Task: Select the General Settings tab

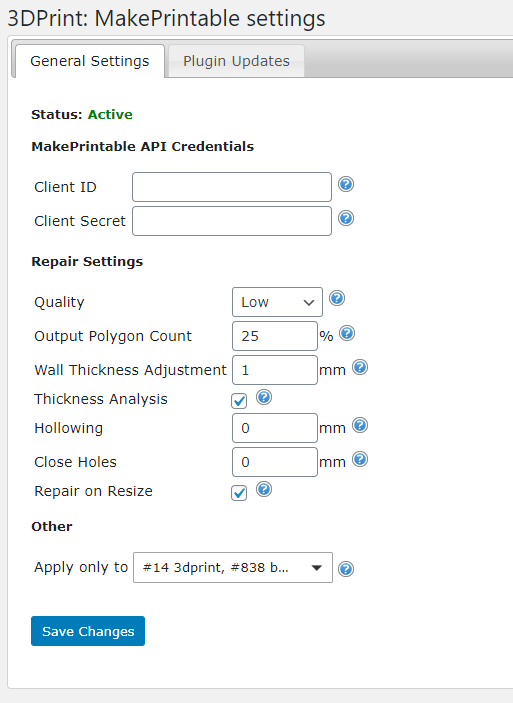Action: pos(90,61)
